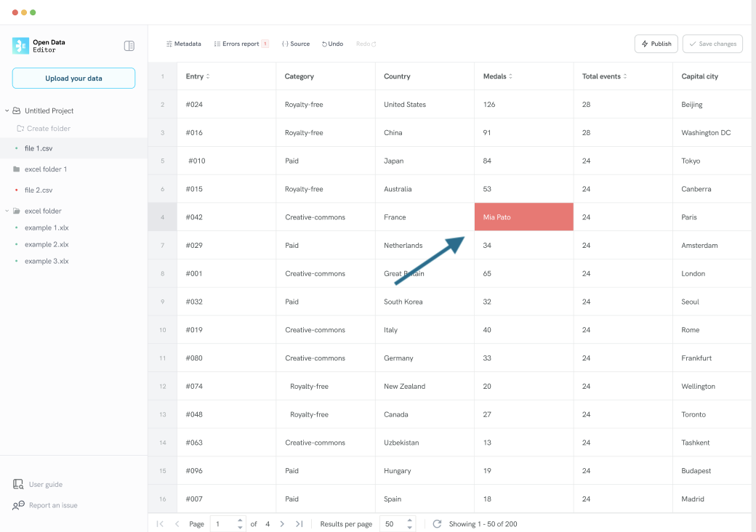Click the Publish button
This screenshot has width=756, height=532.
[656, 44]
